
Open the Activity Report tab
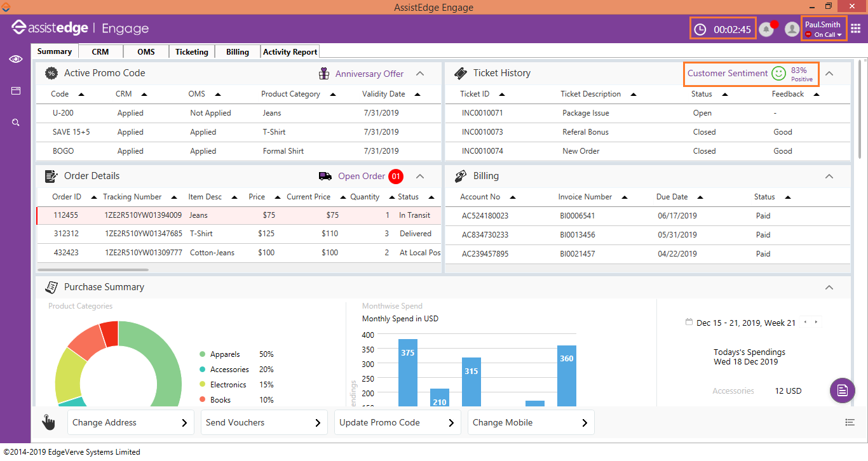click(290, 52)
